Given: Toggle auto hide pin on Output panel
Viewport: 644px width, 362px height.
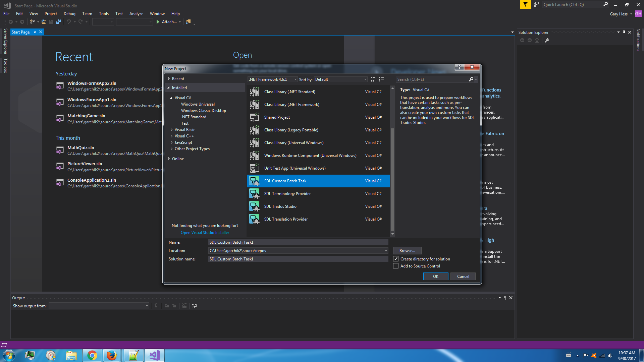Looking at the screenshot, I should point(505,298).
